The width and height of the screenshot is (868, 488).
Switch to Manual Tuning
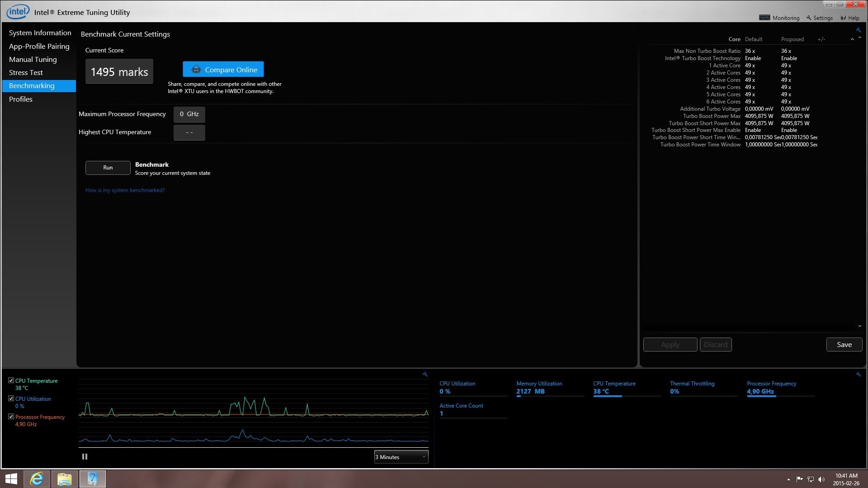tap(33, 59)
